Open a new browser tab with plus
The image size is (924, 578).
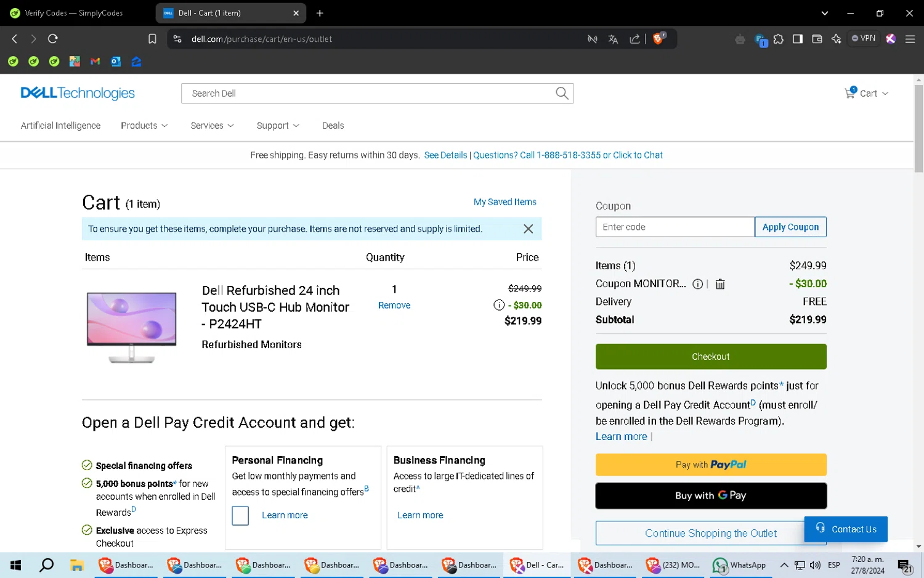coord(320,13)
